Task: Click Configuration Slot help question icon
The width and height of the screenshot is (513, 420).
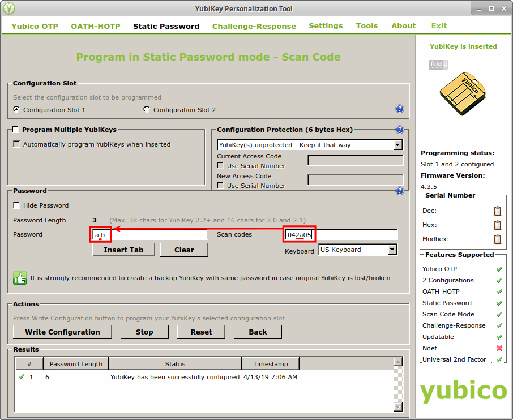Action: tap(399, 109)
